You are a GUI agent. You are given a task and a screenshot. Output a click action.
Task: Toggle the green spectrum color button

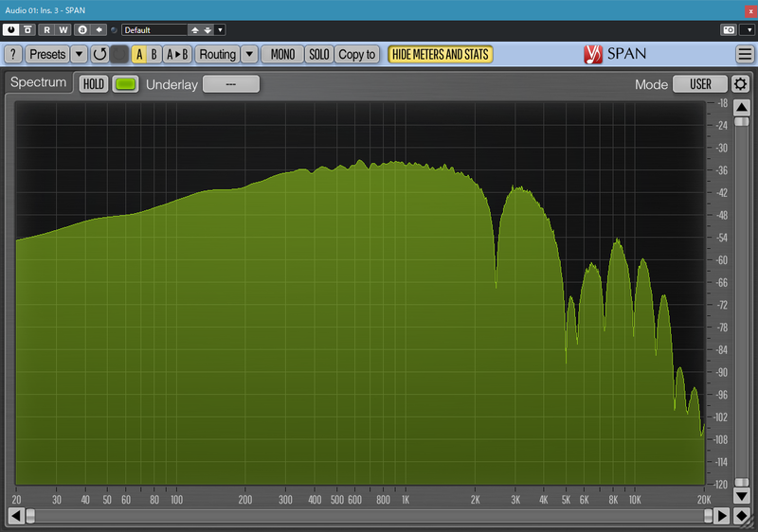(x=125, y=84)
